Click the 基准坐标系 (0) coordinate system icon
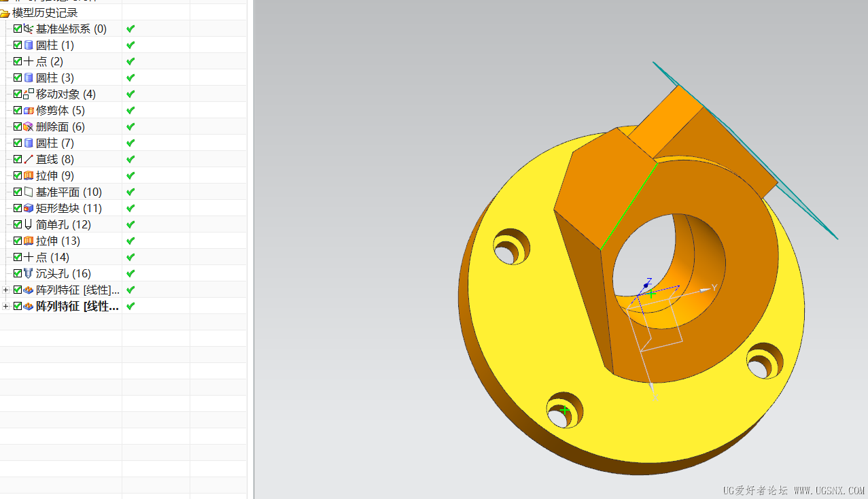The image size is (868, 499). (x=29, y=29)
